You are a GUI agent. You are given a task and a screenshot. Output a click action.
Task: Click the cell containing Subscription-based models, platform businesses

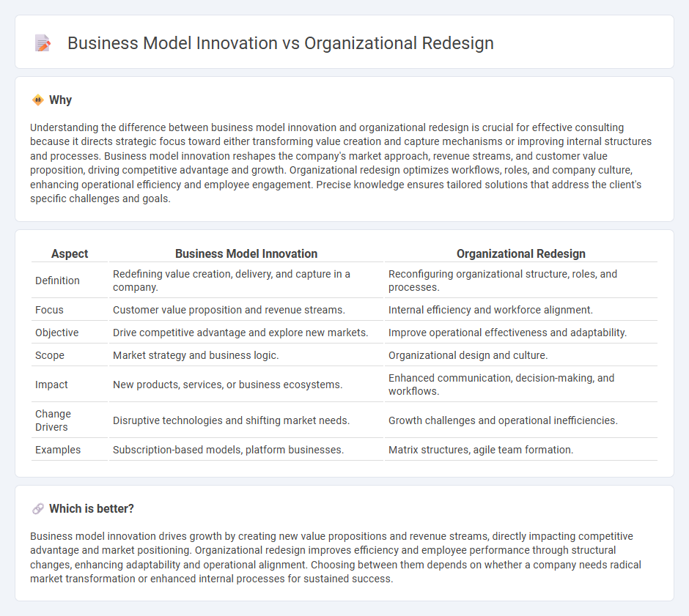click(x=227, y=449)
